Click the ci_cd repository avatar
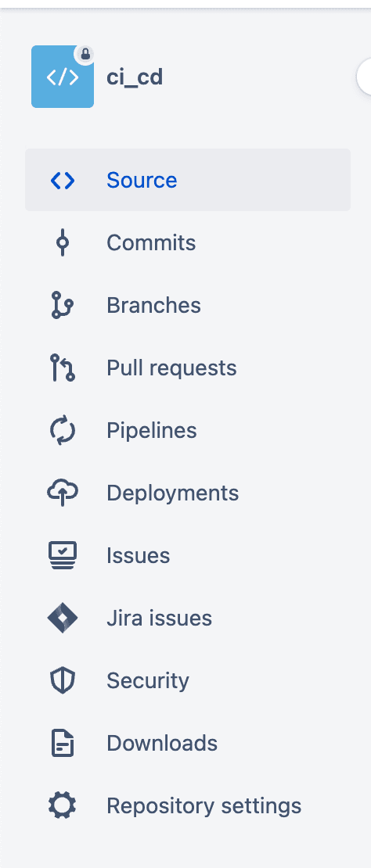Viewport: 371px width, 868px height. click(x=63, y=77)
